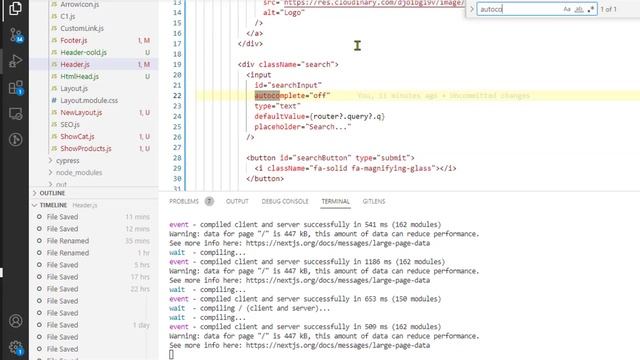Open the Manage gear icon
The image size is (640, 360).
[x=16, y=347]
